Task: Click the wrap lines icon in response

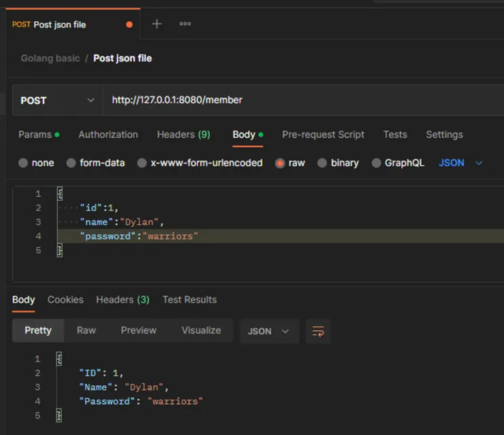Action: click(318, 332)
